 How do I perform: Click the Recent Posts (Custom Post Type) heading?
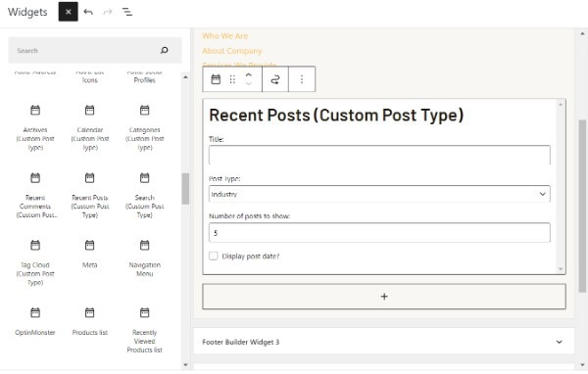tap(336, 116)
